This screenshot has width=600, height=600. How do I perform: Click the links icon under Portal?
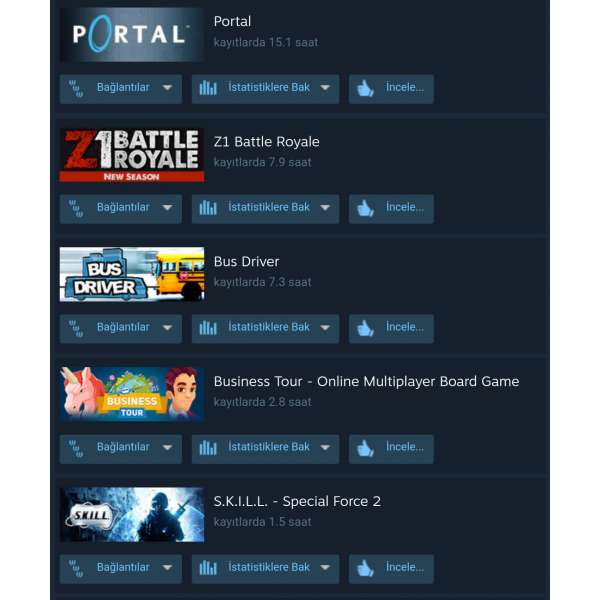[x=76, y=89]
